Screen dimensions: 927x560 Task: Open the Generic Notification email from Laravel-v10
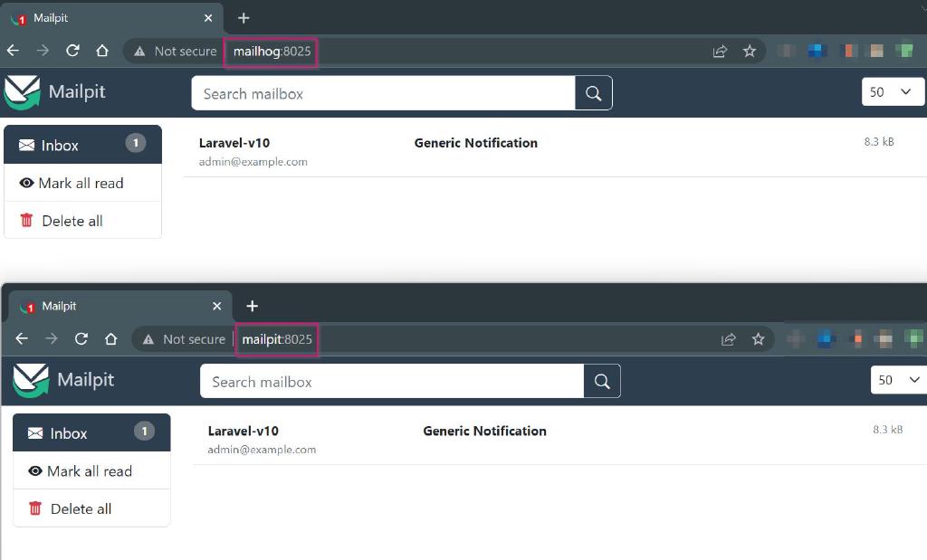click(x=475, y=142)
